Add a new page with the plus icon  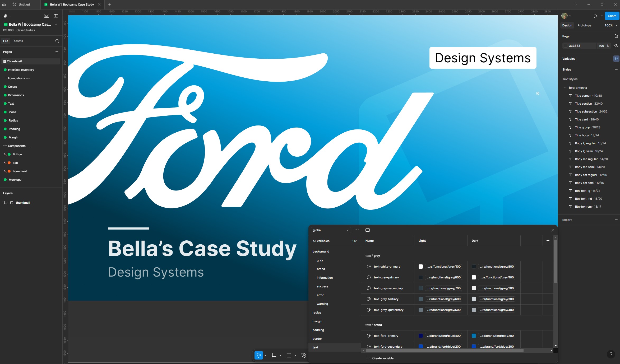coord(57,52)
